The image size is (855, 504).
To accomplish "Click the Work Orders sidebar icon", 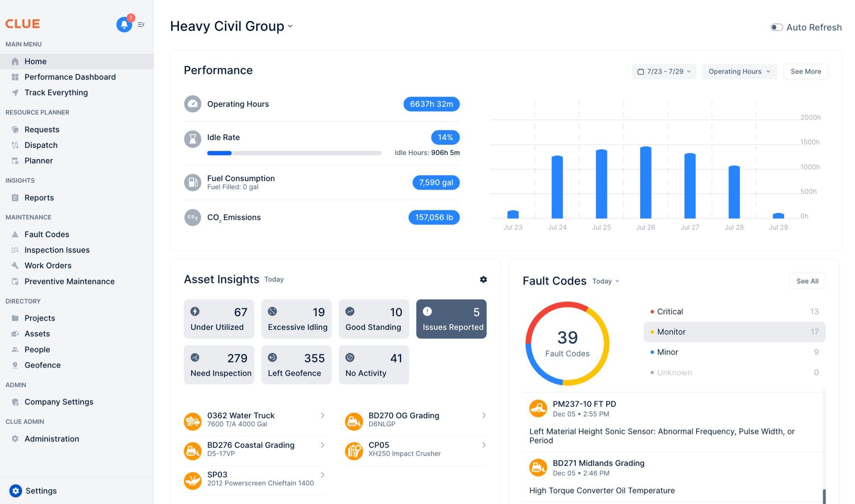I will [15, 265].
